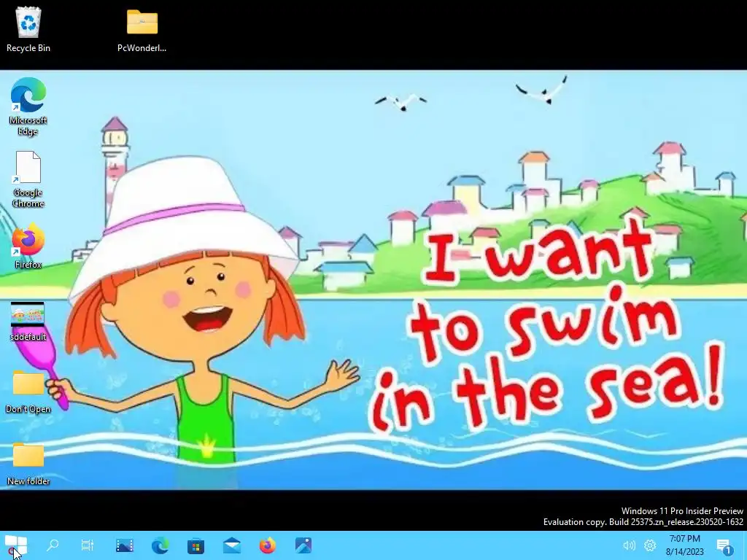Viewport: 747px width, 560px height.
Task: Open Task View from the taskbar
Action: click(x=88, y=545)
